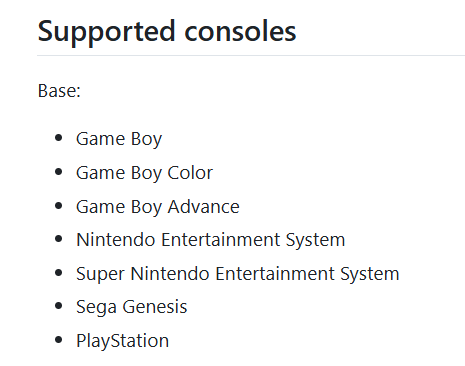
Task: Click the bullet beside Game Boy
Action: (59, 138)
